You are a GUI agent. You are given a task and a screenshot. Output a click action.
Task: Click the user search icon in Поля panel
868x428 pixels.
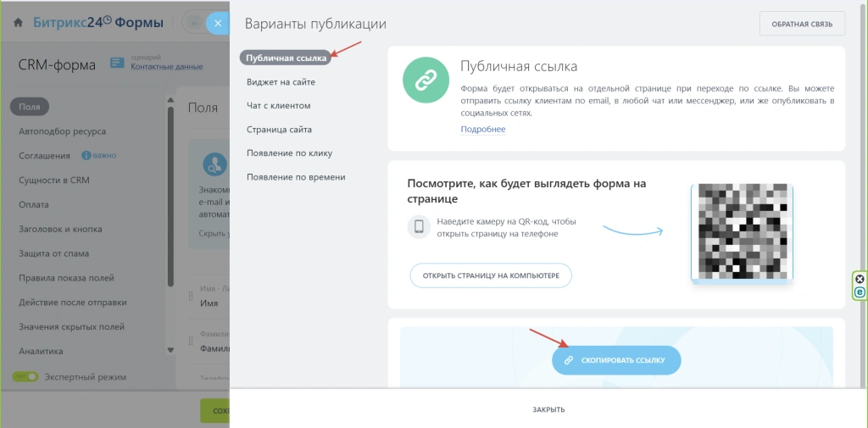(x=214, y=164)
